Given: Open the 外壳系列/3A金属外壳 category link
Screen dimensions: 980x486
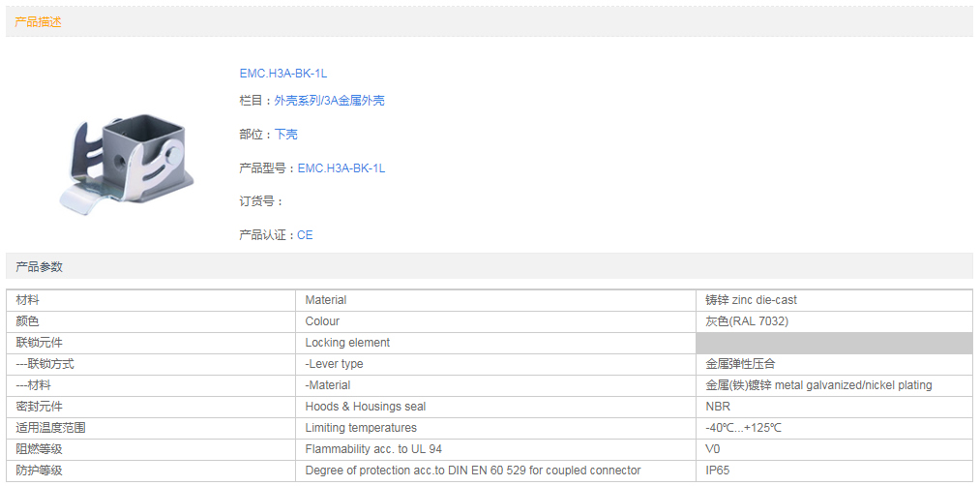Looking at the screenshot, I should pos(330,101).
